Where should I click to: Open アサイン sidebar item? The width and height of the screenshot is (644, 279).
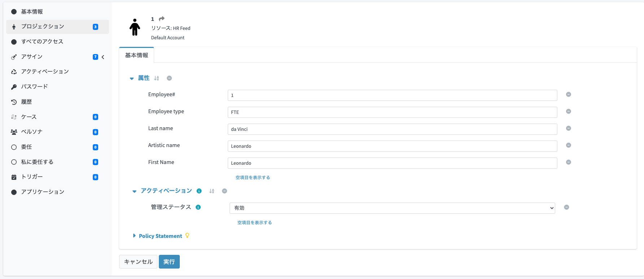[x=57, y=57]
